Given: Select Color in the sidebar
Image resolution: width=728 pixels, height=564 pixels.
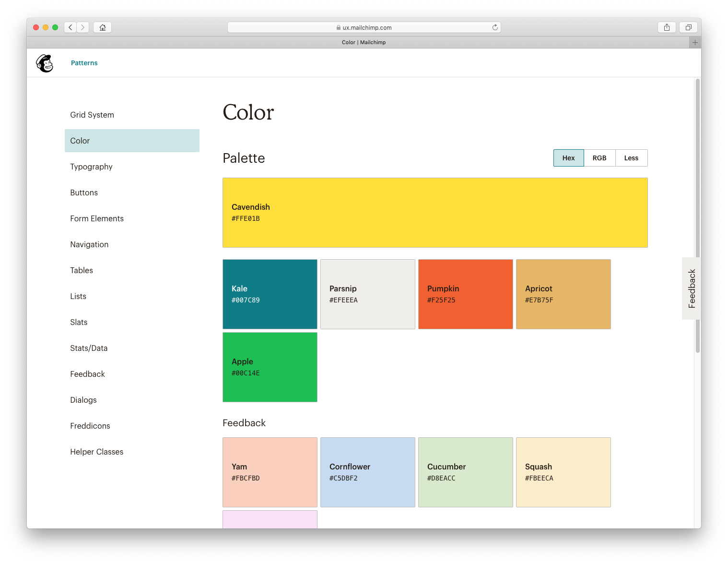Looking at the screenshot, I should pyautogui.click(x=132, y=141).
